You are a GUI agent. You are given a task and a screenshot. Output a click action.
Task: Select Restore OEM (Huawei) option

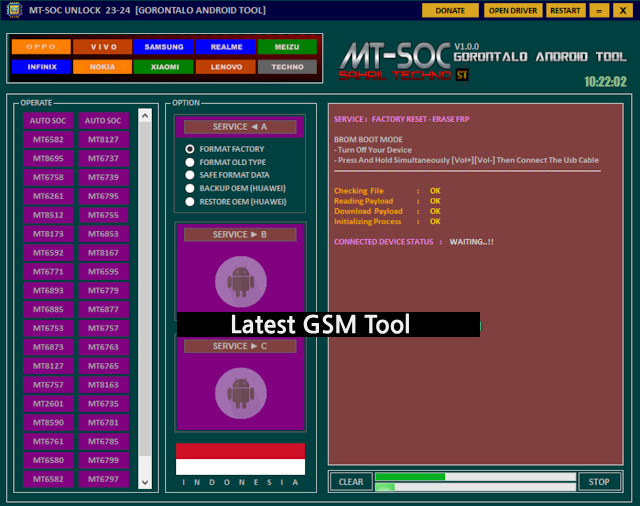[190, 202]
